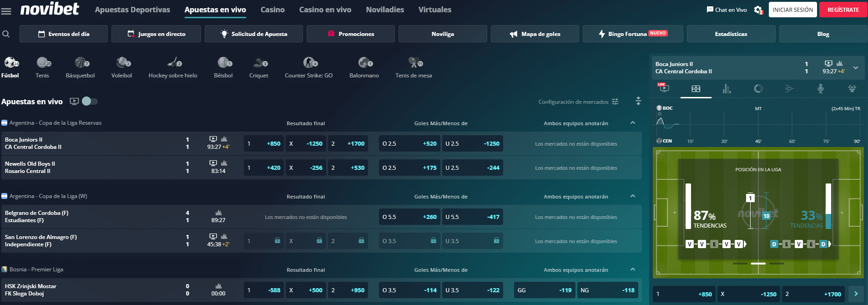This screenshot has height=305, width=868.
Task: Open live stream icon for San Lorenzo row
Action: click(213, 236)
